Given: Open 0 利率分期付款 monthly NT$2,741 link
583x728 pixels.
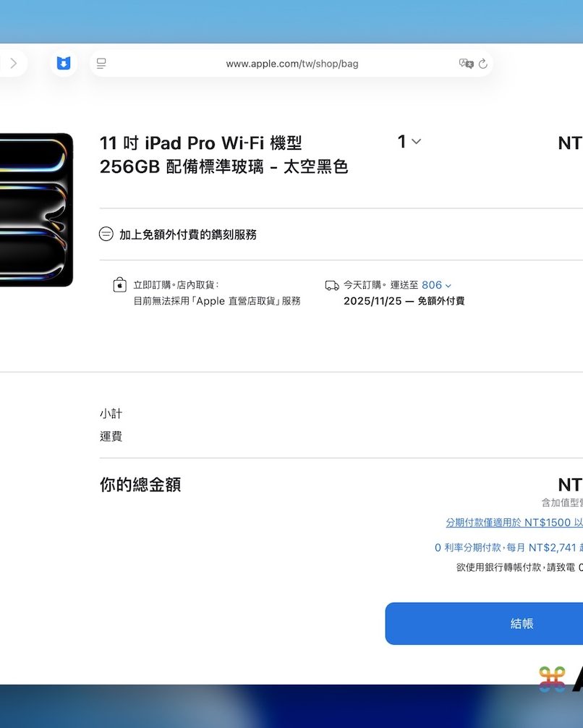Looking at the screenshot, I should (x=508, y=547).
